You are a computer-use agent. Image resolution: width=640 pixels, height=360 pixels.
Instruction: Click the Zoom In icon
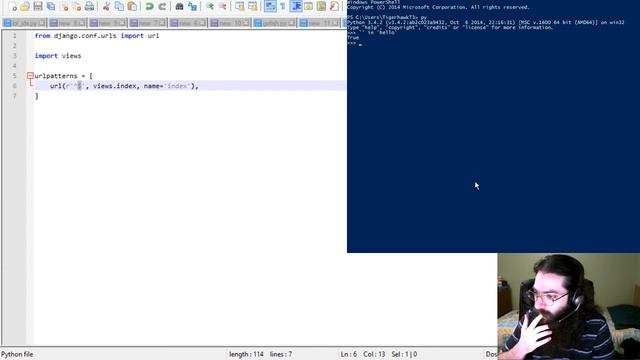210,6
